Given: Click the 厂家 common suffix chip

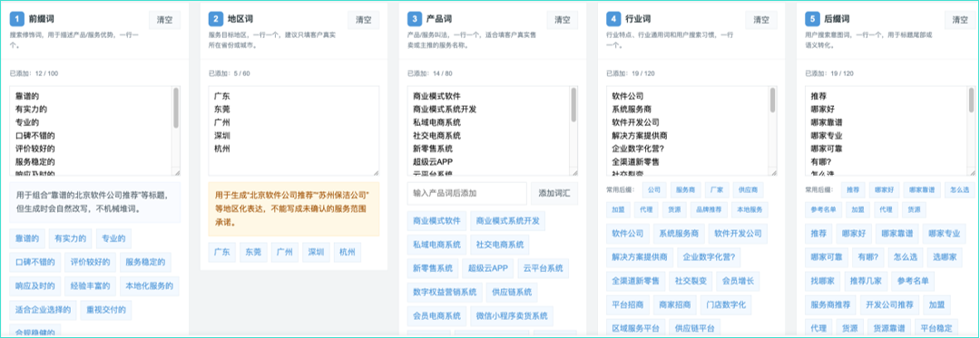Looking at the screenshot, I should [x=717, y=189].
